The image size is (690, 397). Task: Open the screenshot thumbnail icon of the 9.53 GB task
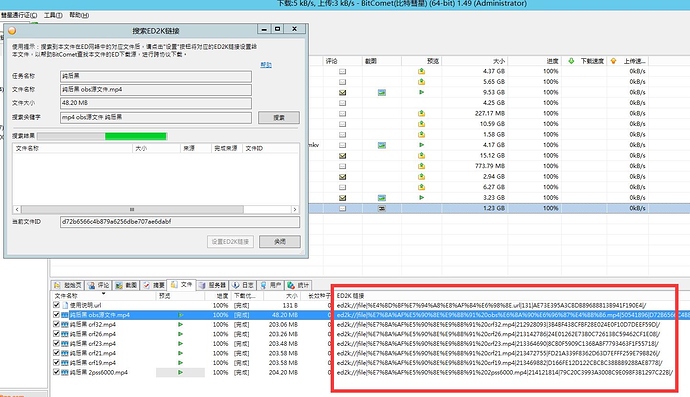382,92
